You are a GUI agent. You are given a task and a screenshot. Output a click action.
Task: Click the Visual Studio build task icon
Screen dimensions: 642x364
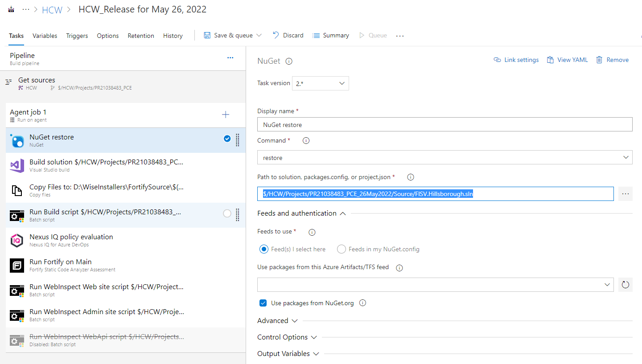pyautogui.click(x=17, y=166)
